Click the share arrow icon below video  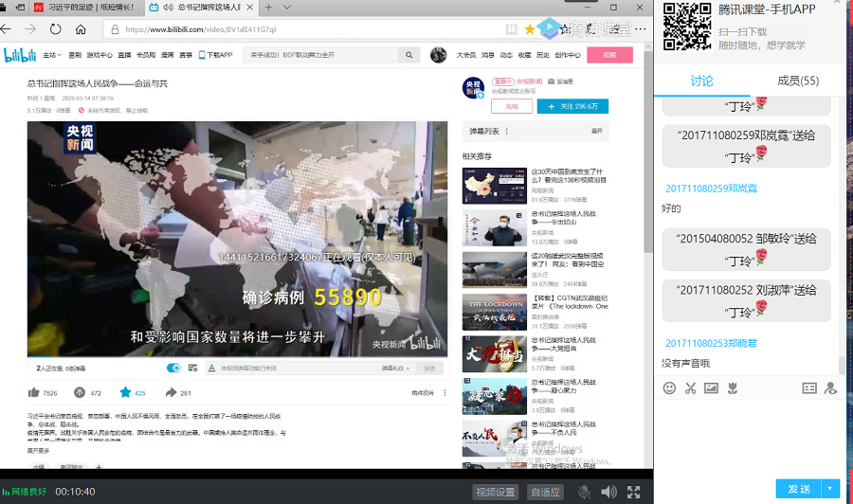172,392
